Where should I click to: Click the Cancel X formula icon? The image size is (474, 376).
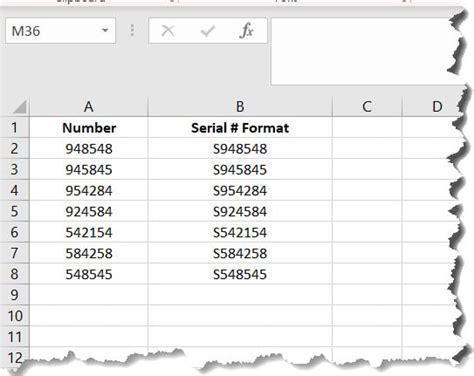click(168, 31)
